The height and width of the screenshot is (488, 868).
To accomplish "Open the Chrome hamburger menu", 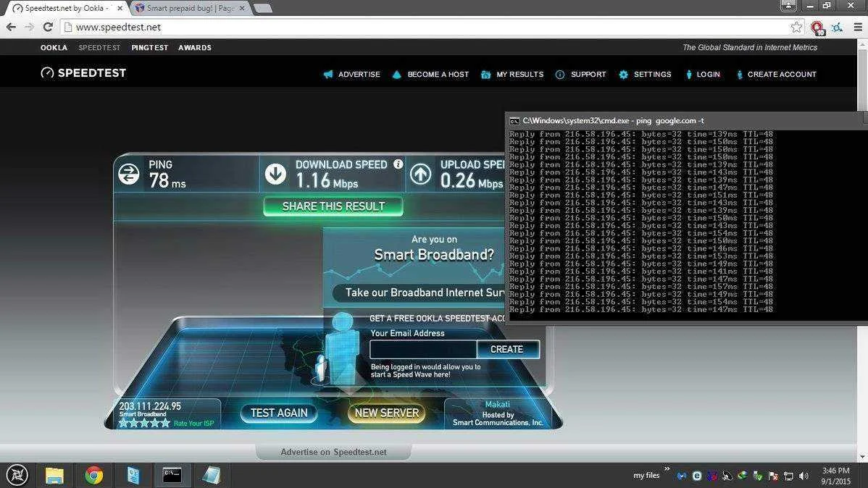I will coord(857,27).
